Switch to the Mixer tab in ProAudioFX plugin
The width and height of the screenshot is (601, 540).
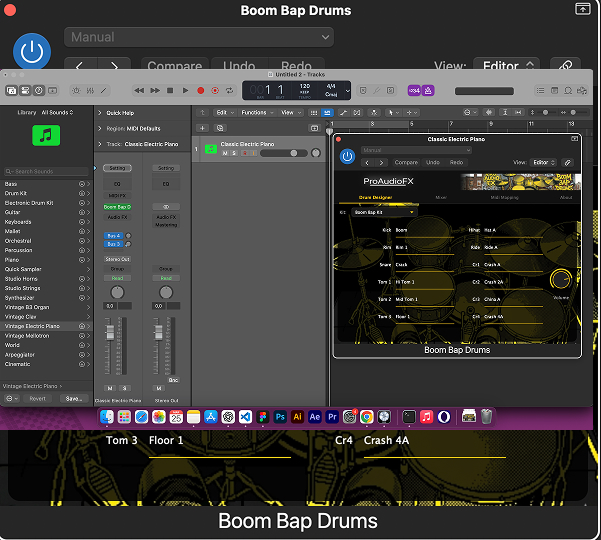tap(441, 197)
